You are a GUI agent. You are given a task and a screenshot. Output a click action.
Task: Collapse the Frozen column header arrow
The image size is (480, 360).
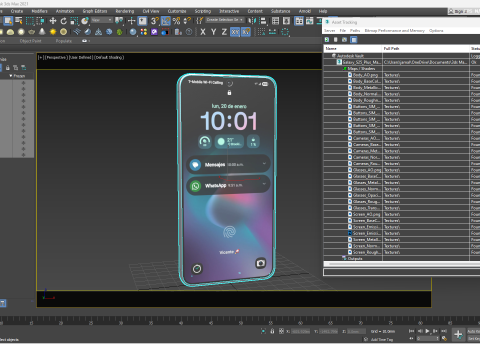click(x=11, y=76)
